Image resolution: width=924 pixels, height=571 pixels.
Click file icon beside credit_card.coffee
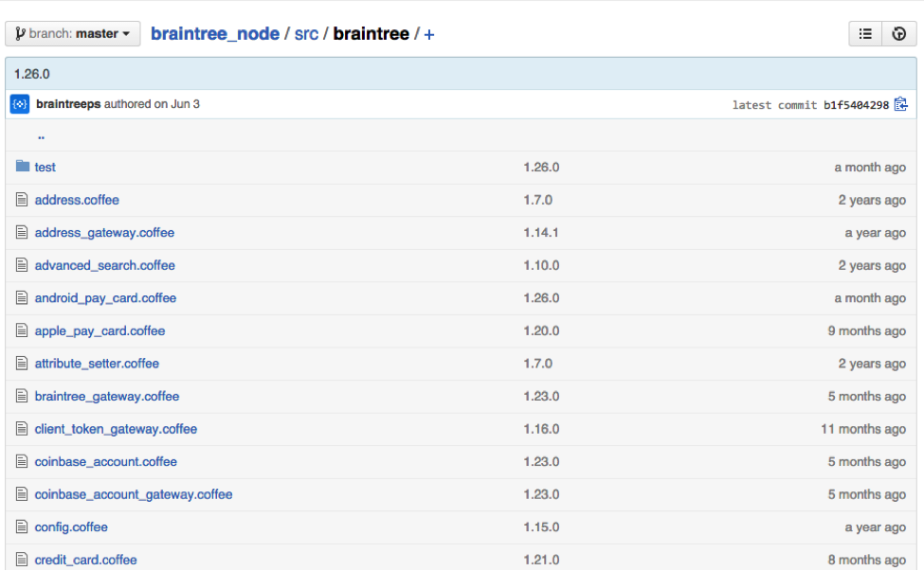(x=22, y=560)
